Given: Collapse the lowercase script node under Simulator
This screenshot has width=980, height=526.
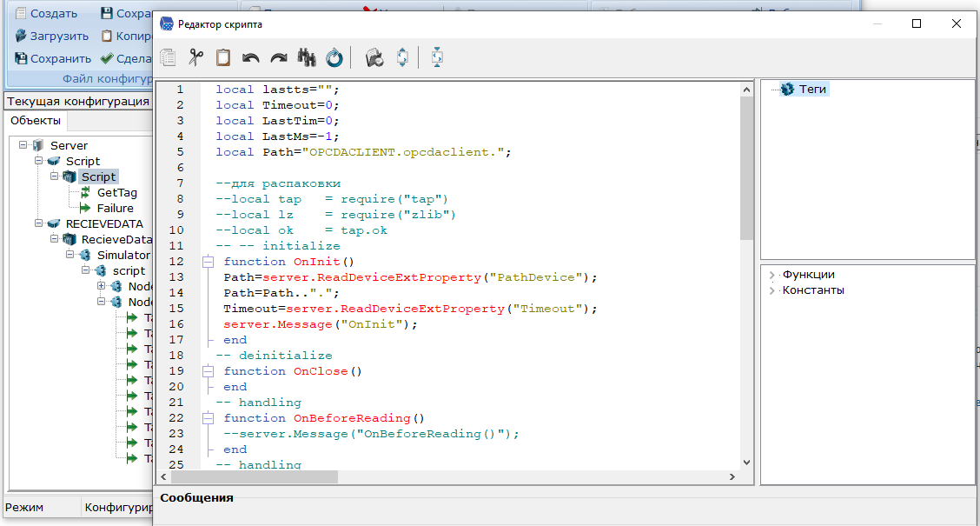Looking at the screenshot, I should point(86,270).
